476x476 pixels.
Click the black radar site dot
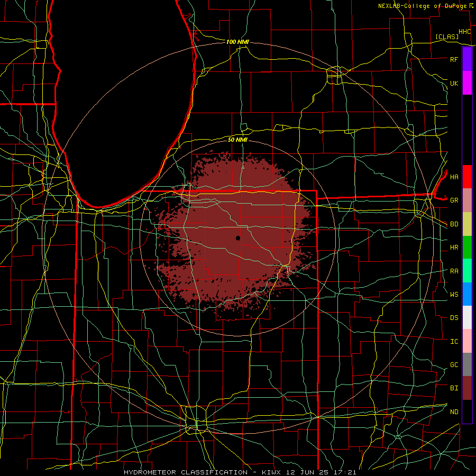point(238,238)
